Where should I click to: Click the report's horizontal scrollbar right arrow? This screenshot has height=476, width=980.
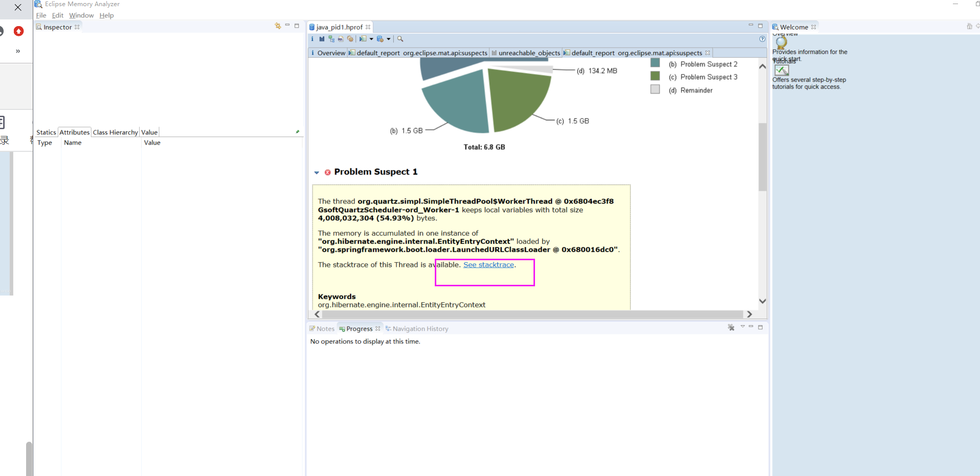tap(749, 314)
